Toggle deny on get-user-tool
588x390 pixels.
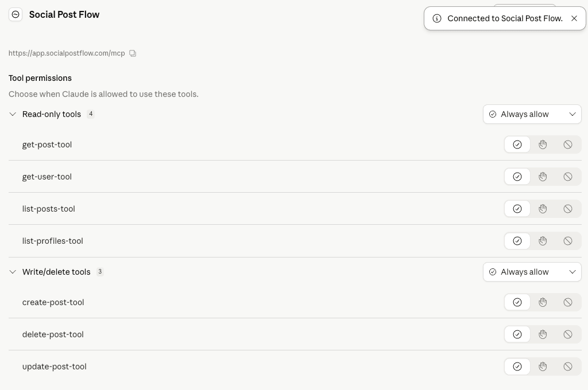coord(568,177)
